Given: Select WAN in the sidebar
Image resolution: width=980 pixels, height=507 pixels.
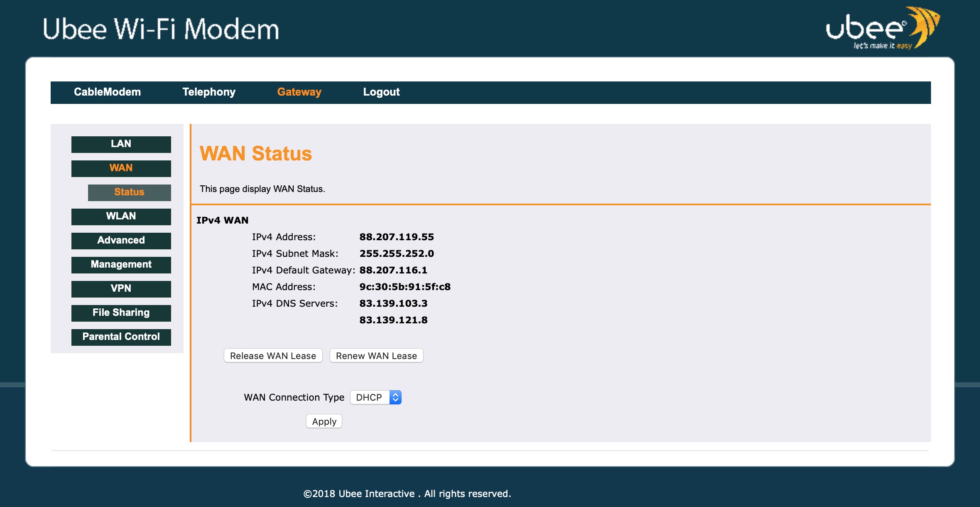Looking at the screenshot, I should [121, 168].
